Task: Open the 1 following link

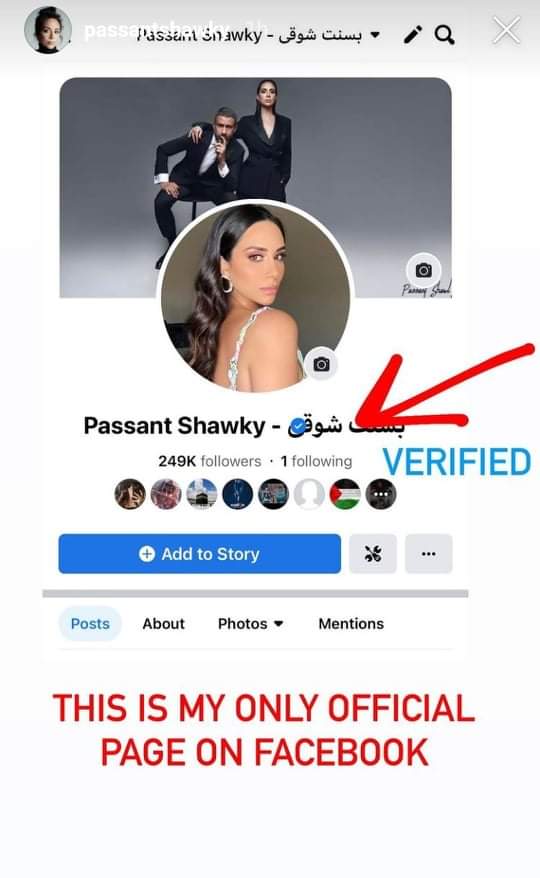Action: click(316, 461)
